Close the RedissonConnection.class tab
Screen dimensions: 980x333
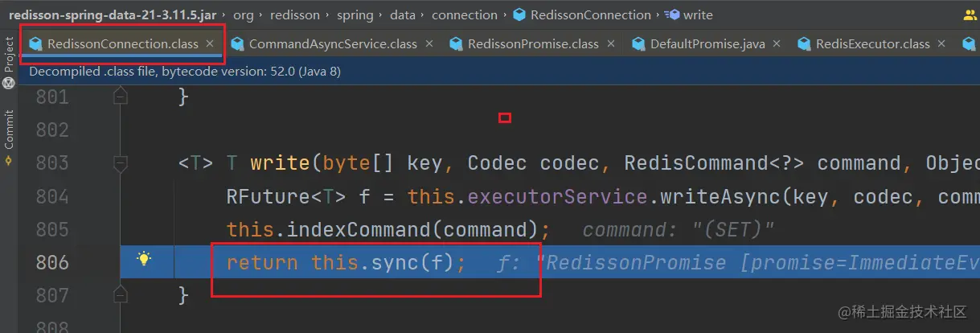click(211, 44)
